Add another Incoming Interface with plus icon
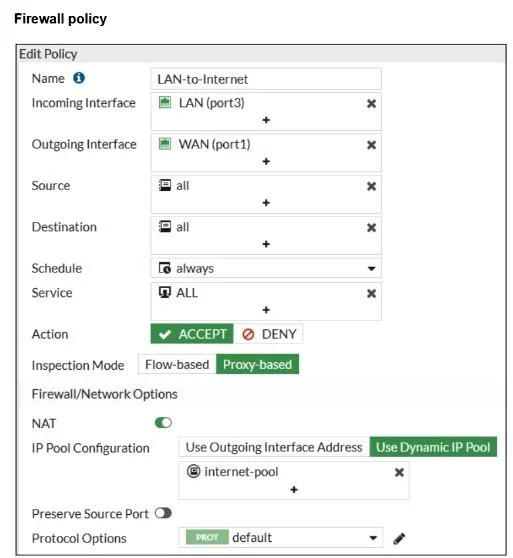 [x=266, y=120]
